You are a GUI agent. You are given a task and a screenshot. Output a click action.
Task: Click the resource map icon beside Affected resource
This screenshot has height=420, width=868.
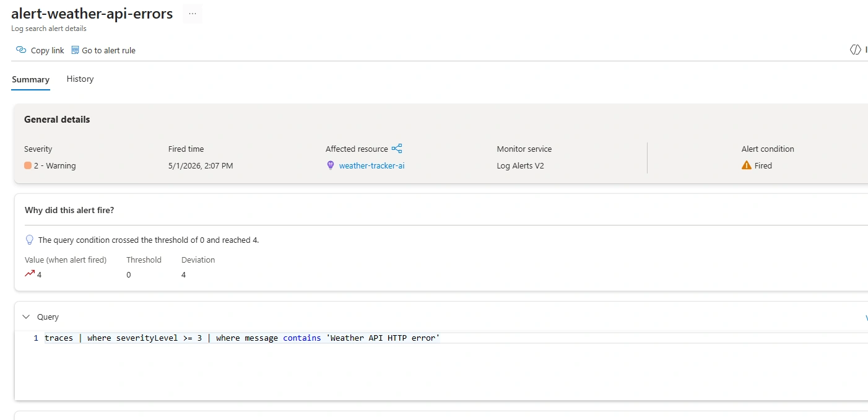tap(397, 149)
